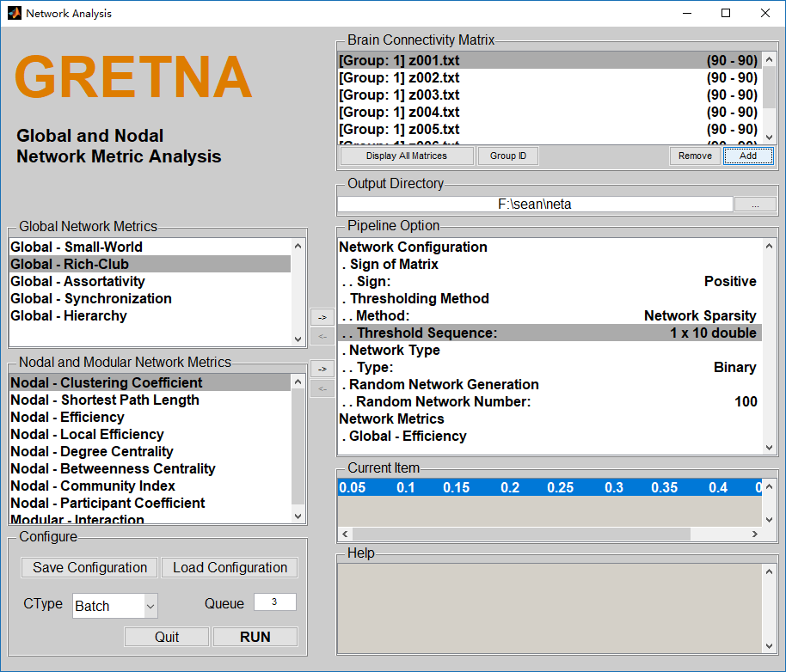
Task: Click Display All Matrices button
Action: tap(407, 156)
